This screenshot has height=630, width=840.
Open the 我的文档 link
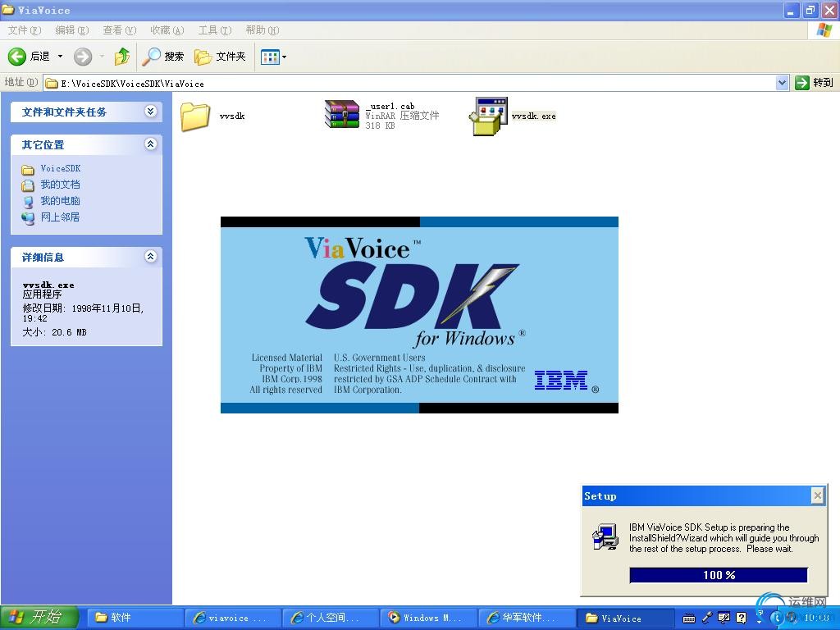(61, 185)
